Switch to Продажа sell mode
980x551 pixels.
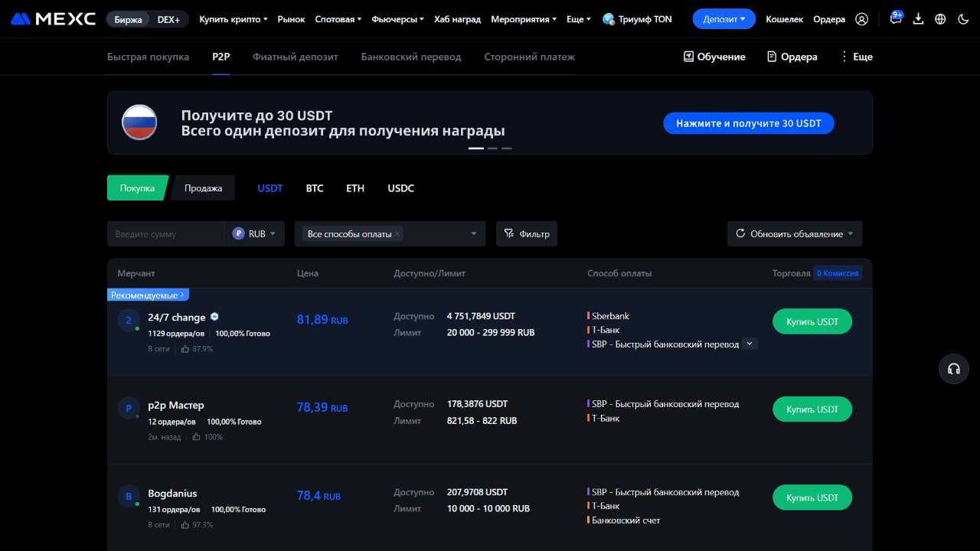click(x=203, y=188)
